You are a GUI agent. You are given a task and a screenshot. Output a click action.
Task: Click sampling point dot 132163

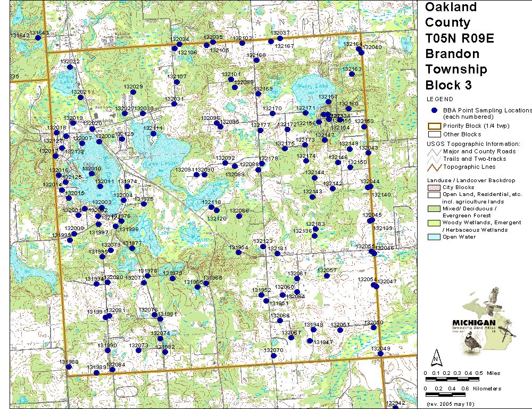coord(352,74)
